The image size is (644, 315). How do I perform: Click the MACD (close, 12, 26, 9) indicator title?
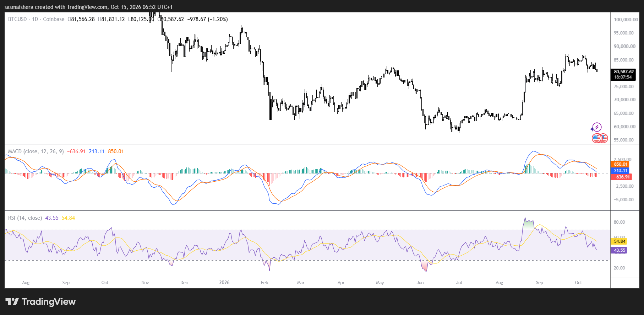pyautogui.click(x=36, y=151)
